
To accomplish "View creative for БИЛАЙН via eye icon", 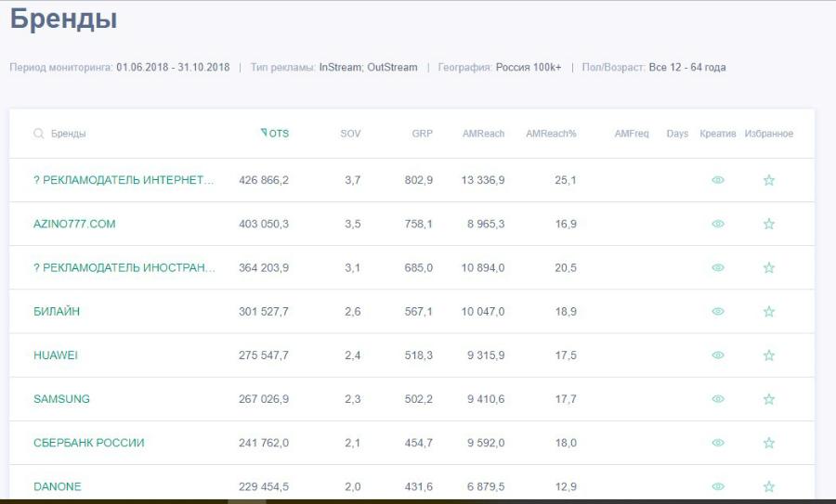I will coord(717,312).
